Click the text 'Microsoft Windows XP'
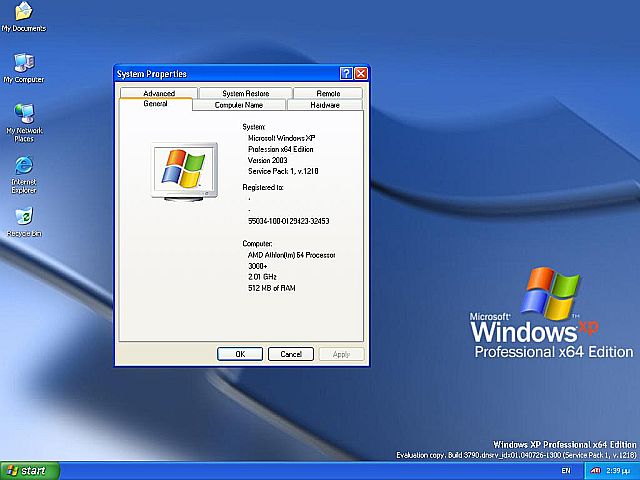The width and height of the screenshot is (640, 480). click(282, 138)
